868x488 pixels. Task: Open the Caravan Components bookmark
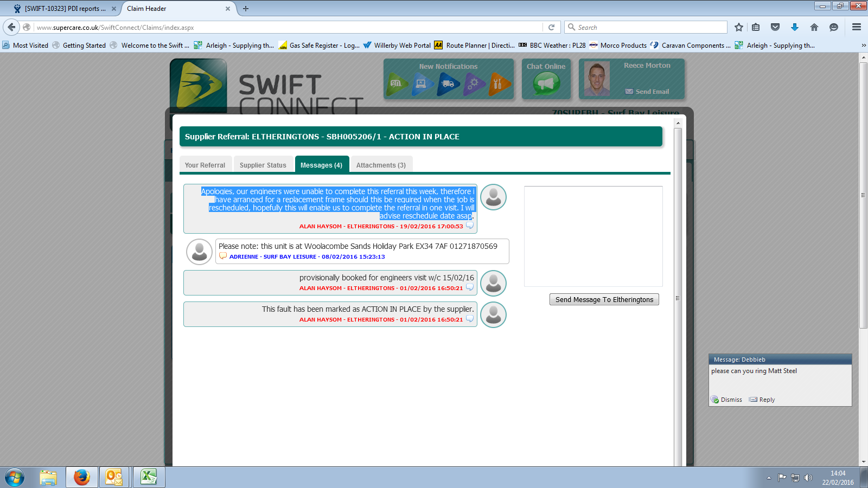691,46
